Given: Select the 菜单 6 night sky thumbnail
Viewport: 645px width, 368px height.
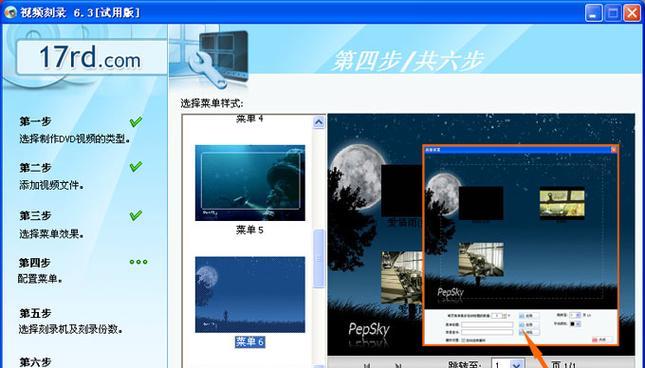Looking at the screenshot, I should 250,294.
